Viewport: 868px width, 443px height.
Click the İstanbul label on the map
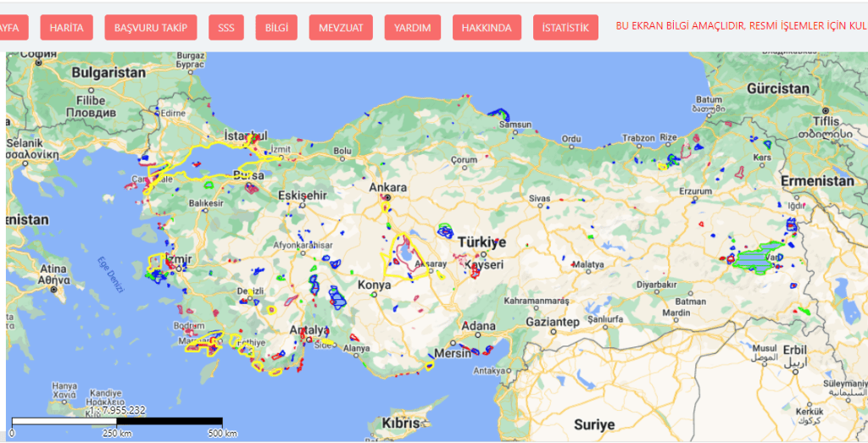click(245, 136)
